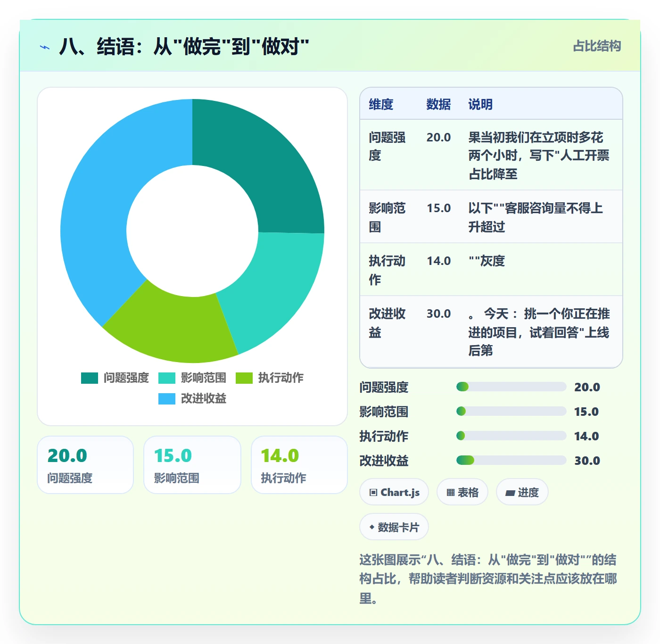The width and height of the screenshot is (660, 644).
Task: Toggle the 改进收益 legend color swatch
Action: pyautogui.click(x=167, y=399)
